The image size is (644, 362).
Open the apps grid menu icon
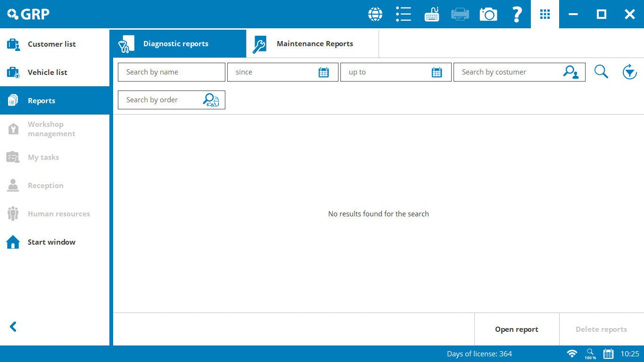545,14
